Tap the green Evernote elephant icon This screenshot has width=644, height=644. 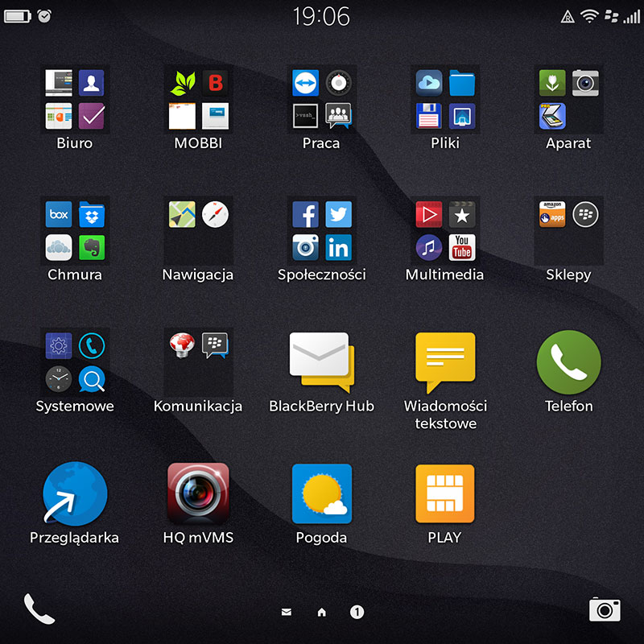92,248
